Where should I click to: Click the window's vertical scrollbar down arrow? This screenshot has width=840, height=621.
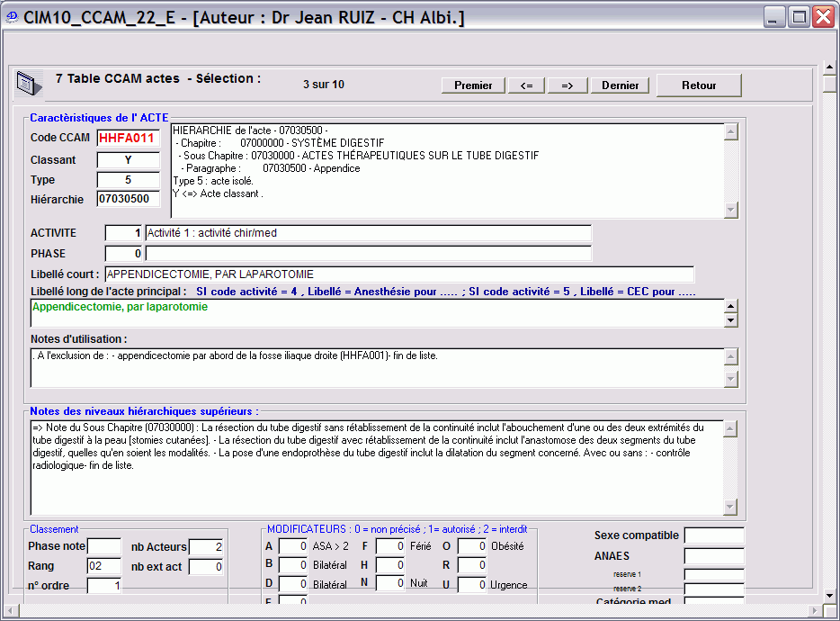click(829, 595)
